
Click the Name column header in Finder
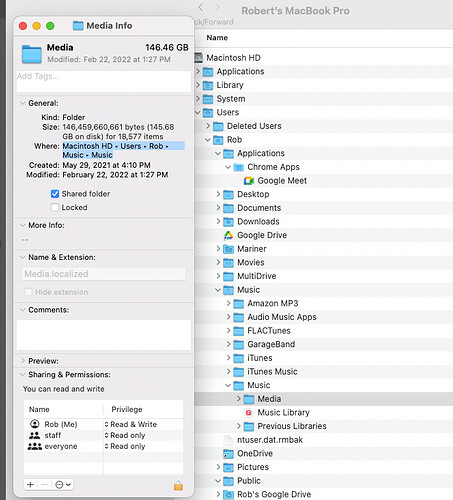[217, 38]
